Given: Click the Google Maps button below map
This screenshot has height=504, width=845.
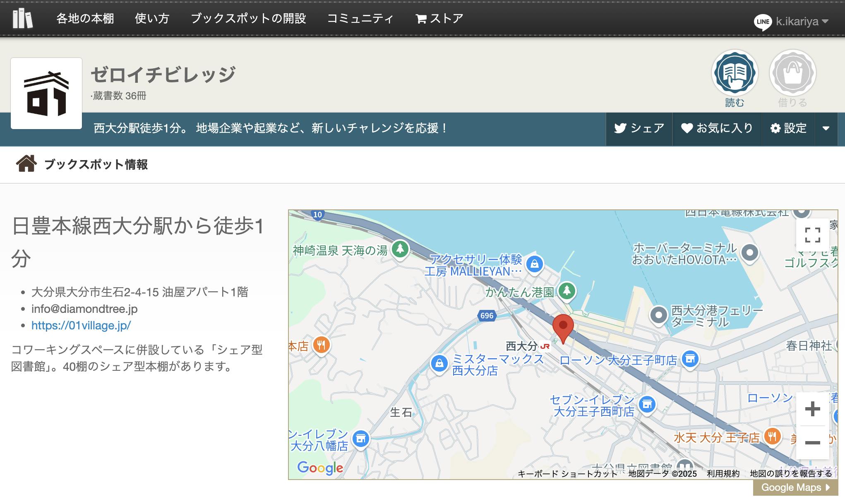Looking at the screenshot, I should click(795, 487).
